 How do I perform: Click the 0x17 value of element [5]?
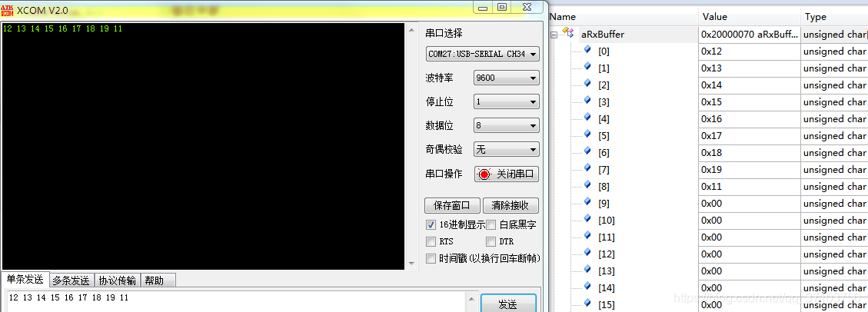click(749, 135)
